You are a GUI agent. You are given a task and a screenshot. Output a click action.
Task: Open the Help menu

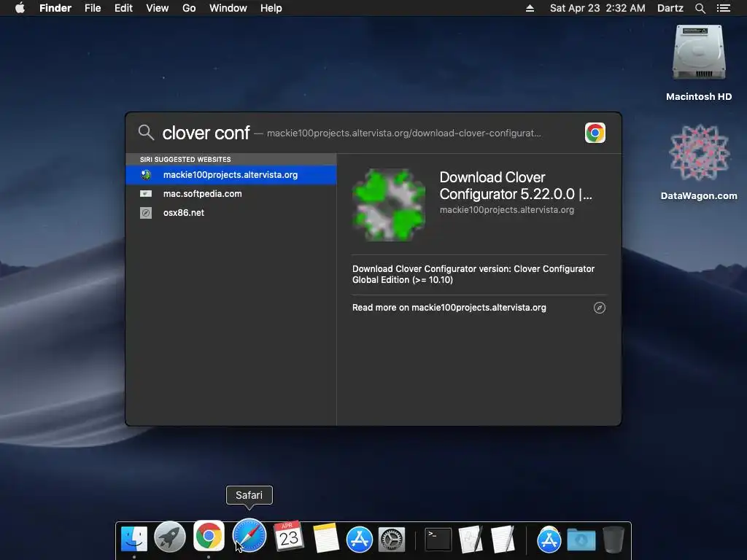(x=271, y=8)
